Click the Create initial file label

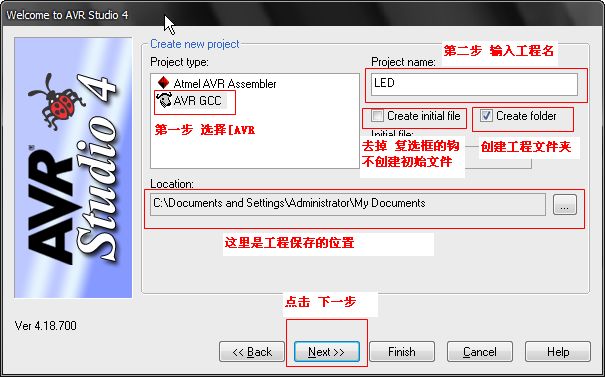[424, 116]
